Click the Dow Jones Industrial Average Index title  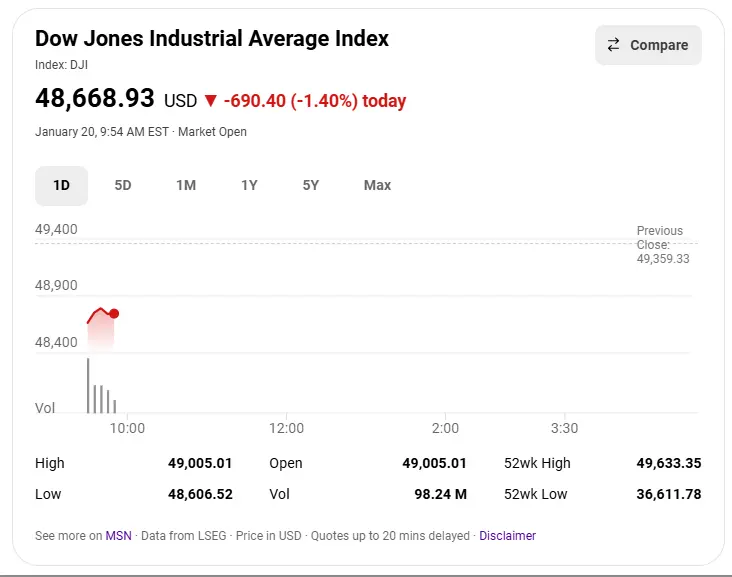(x=212, y=39)
